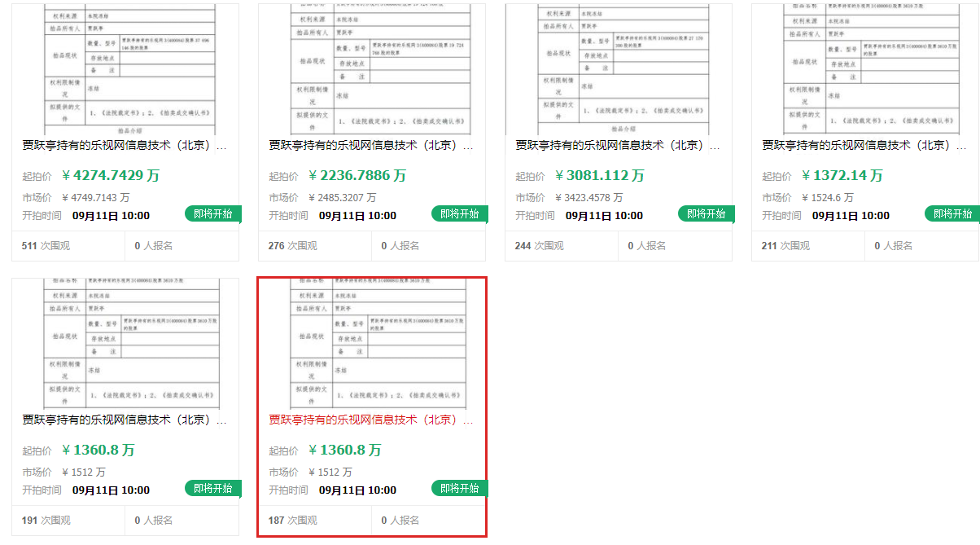980x545 pixels.
Task: Click 即将开始 on the listing with 191次围观
Action: click(213, 489)
